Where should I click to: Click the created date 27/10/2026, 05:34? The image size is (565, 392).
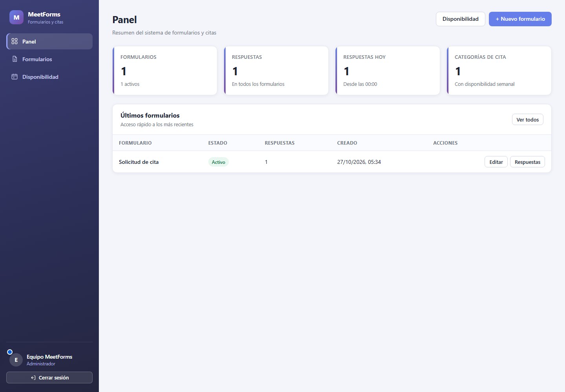[359, 162]
